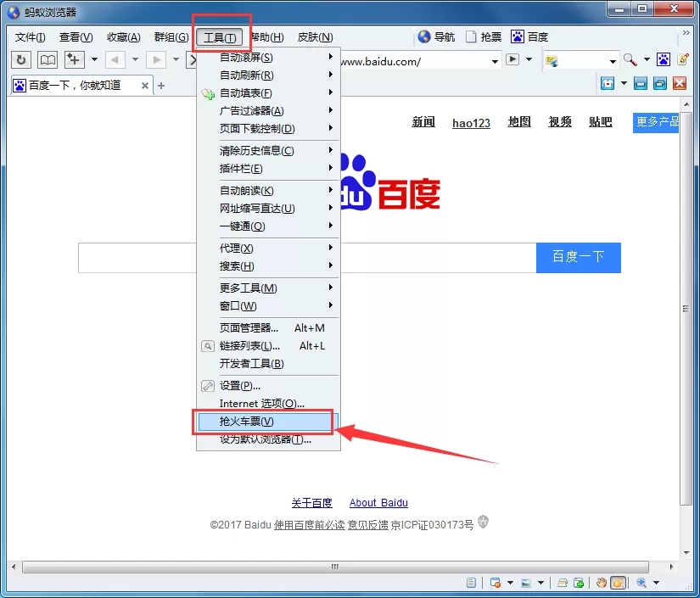700x598 pixels.
Task: Open the 文件(F) menu
Action: click(x=31, y=37)
